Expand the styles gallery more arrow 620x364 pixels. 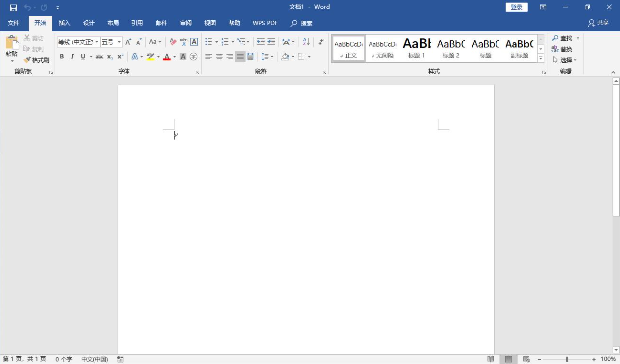(x=541, y=58)
